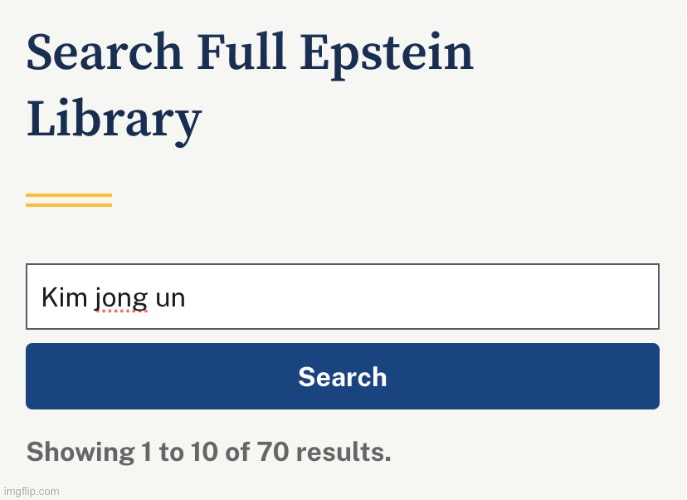The height and width of the screenshot is (500, 687).
Task: Click the word "Kim" in the search box
Action: point(63,297)
